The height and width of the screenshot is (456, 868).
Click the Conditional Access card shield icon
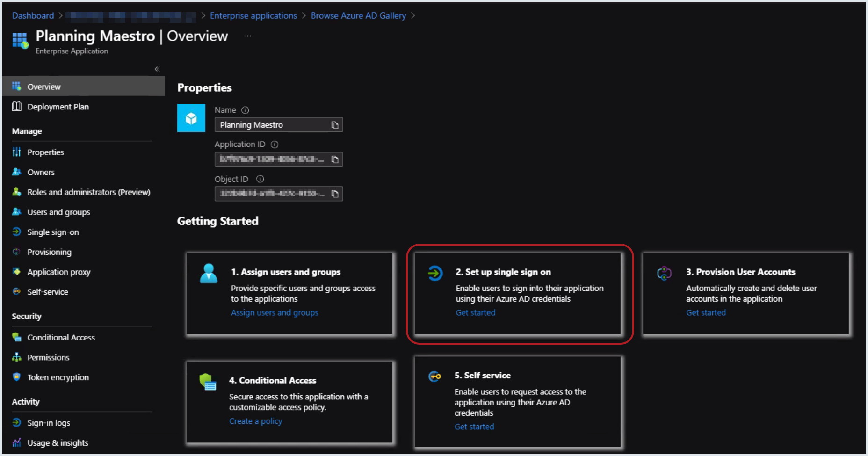coord(207,382)
